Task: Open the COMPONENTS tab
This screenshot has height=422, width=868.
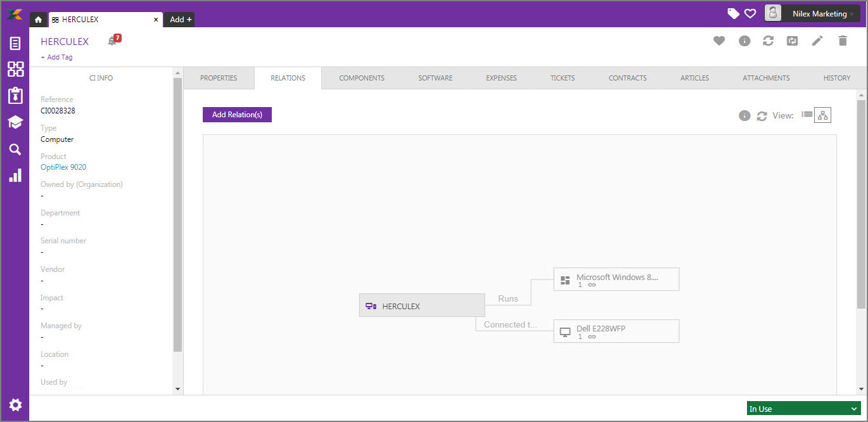Action: [362, 78]
